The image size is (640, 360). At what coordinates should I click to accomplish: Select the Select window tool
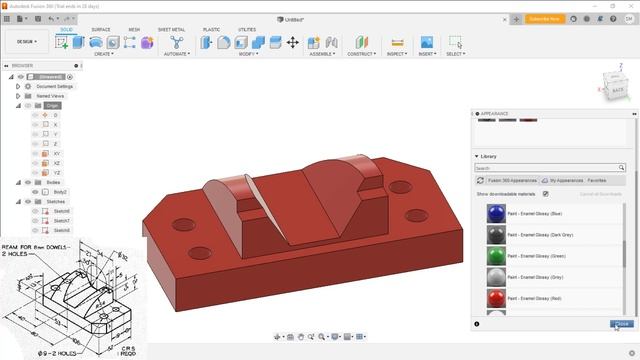[456, 42]
